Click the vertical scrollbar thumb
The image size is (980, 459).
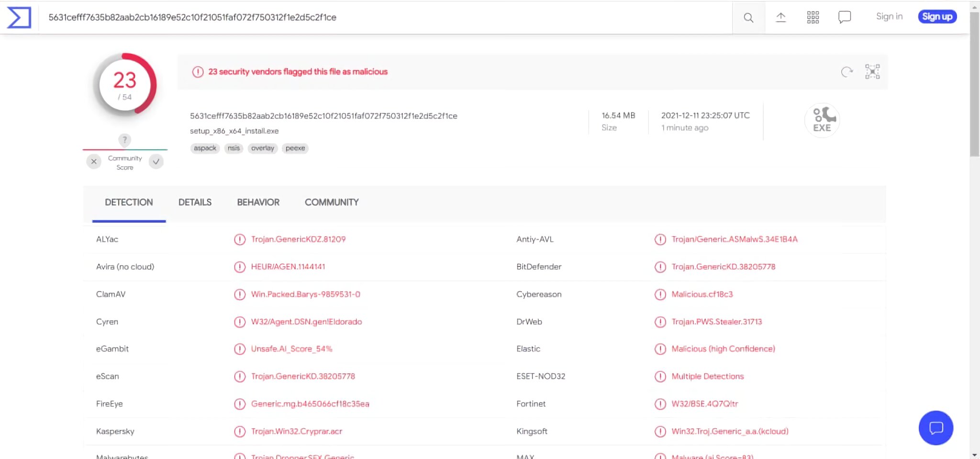point(975,84)
